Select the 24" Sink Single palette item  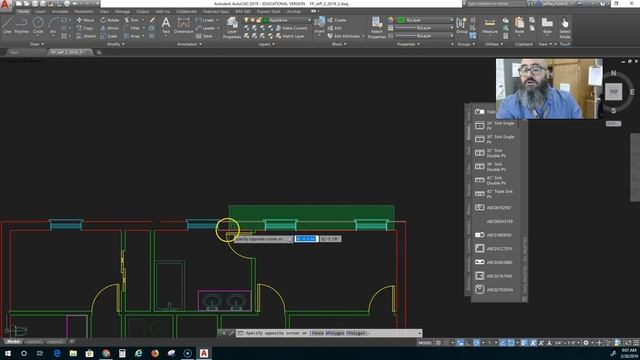point(495,125)
